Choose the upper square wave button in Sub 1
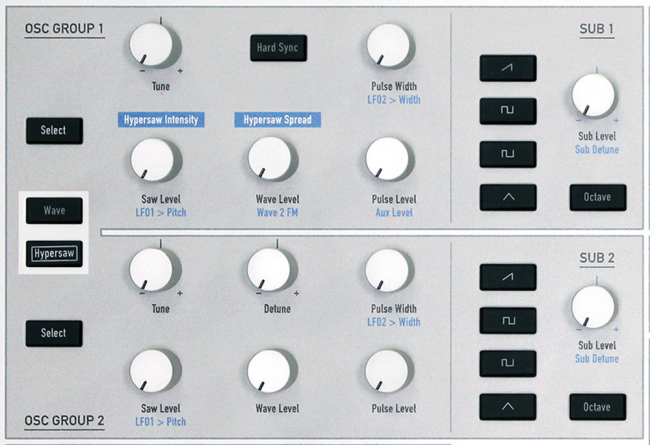Viewport: 650px width, 445px height. (507, 110)
